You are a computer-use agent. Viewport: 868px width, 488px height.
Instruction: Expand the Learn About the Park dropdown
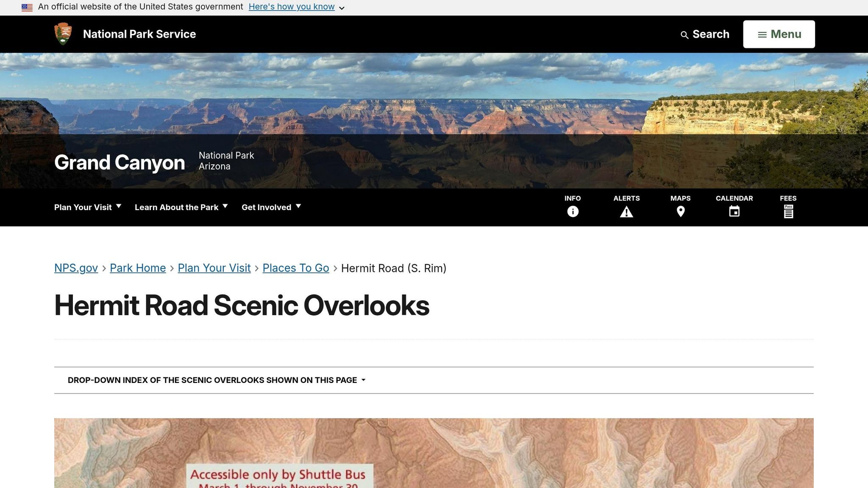pos(181,207)
